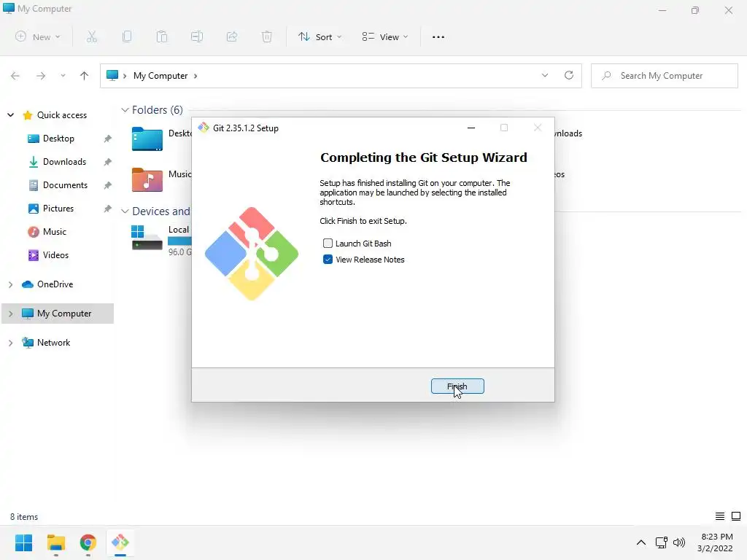Open the Windows Start menu
This screenshot has height=560, width=747.
click(x=24, y=542)
